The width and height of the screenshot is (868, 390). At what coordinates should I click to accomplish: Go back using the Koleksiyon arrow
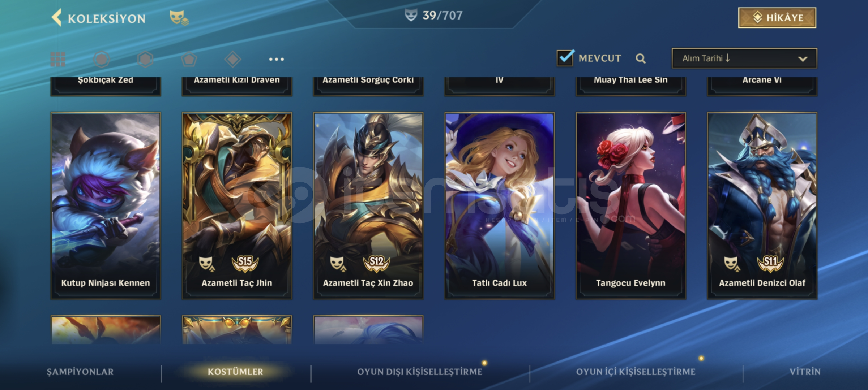point(57,18)
